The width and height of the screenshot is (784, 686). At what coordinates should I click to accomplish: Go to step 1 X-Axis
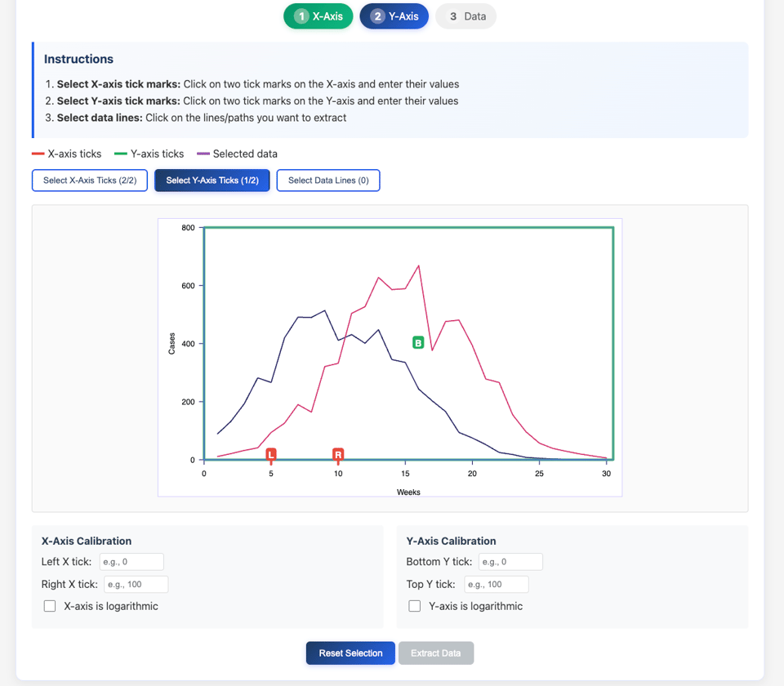(x=318, y=16)
